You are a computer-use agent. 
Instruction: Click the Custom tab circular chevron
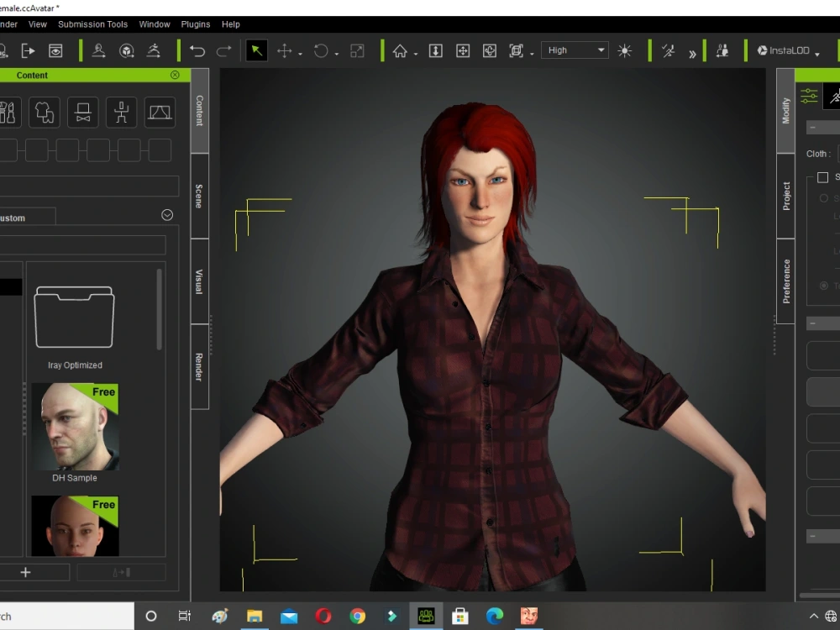click(x=167, y=215)
